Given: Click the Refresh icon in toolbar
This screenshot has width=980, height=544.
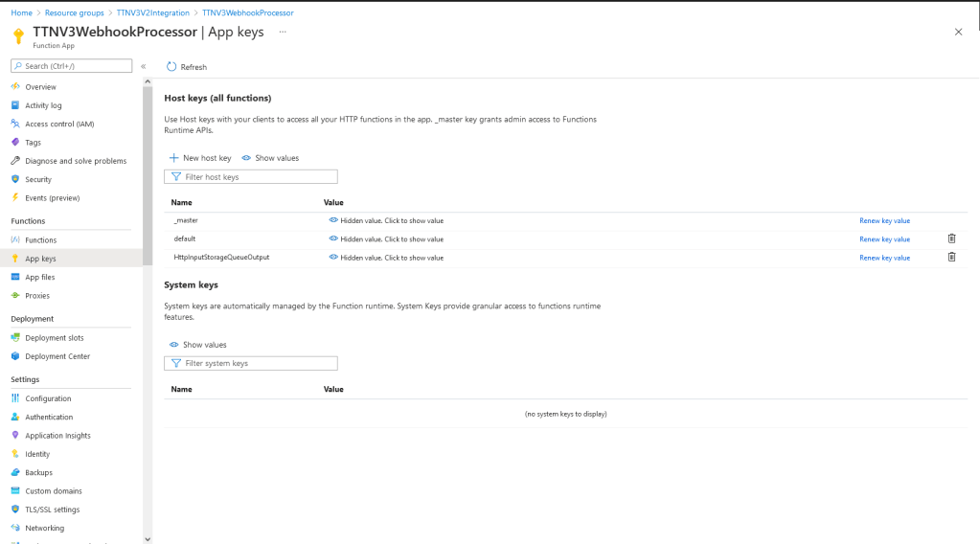Looking at the screenshot, I should 171,67.
